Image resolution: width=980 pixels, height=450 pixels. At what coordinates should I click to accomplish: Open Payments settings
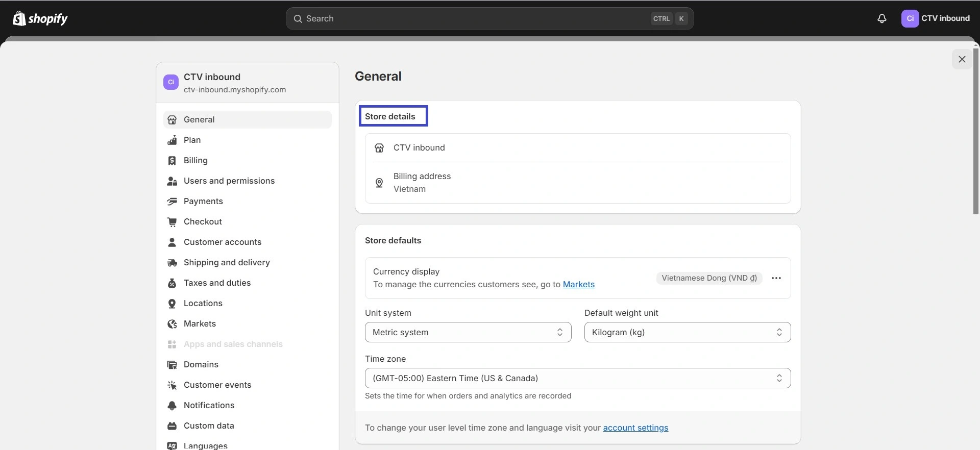pos(248,201)
